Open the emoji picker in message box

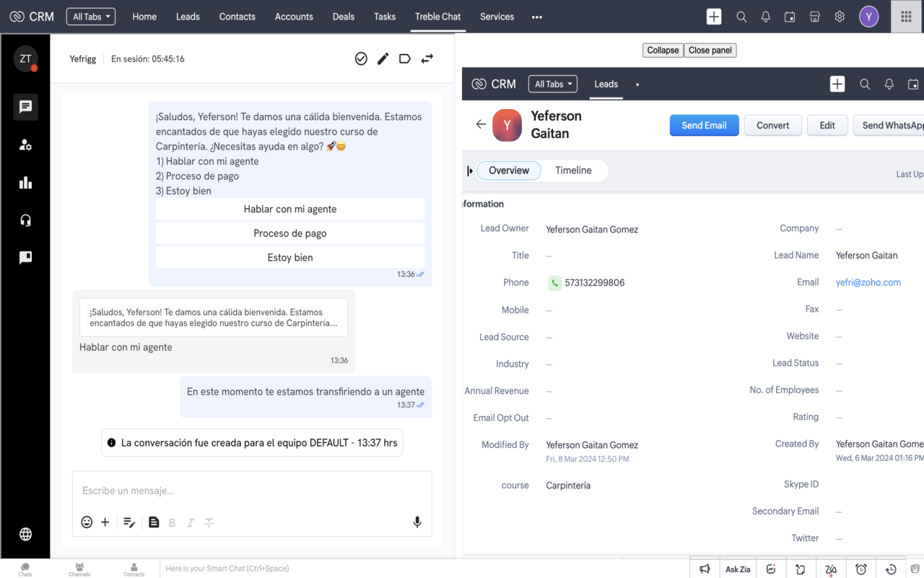(x=87, y=522)
